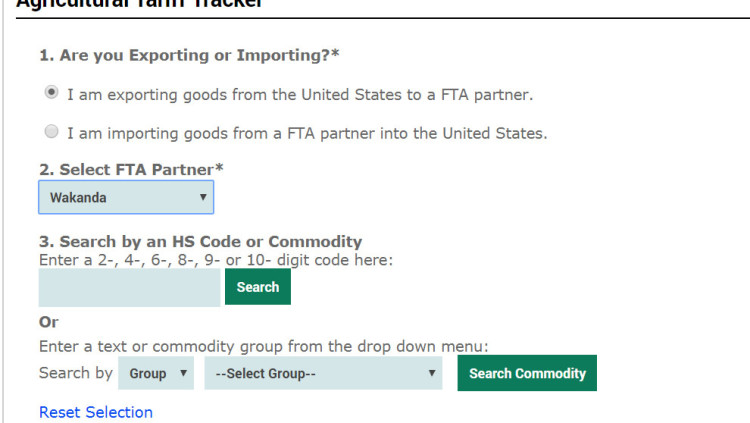
Task: Open the FTA Partner dropdown showing Wakanda
Action: [125, 197]
